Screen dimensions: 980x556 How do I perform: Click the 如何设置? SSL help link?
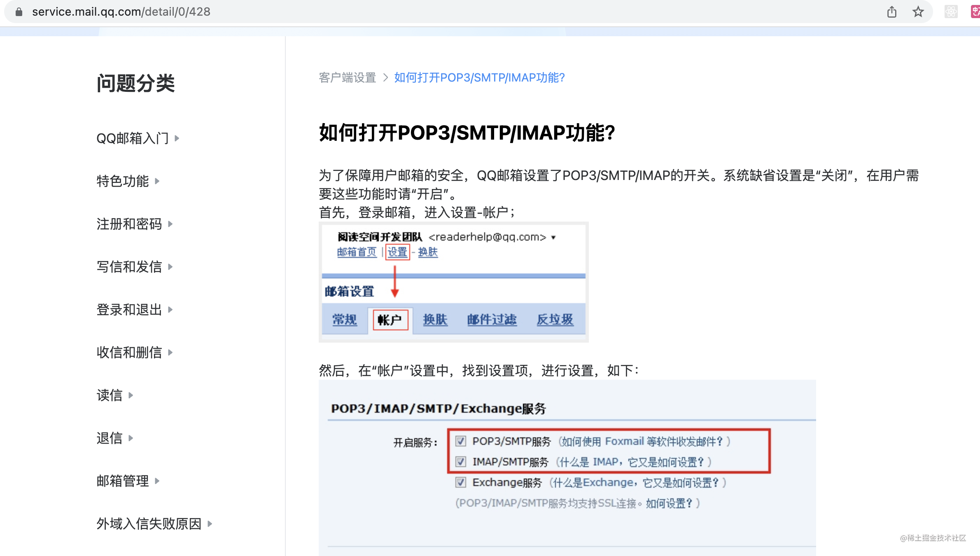(669, 503)
